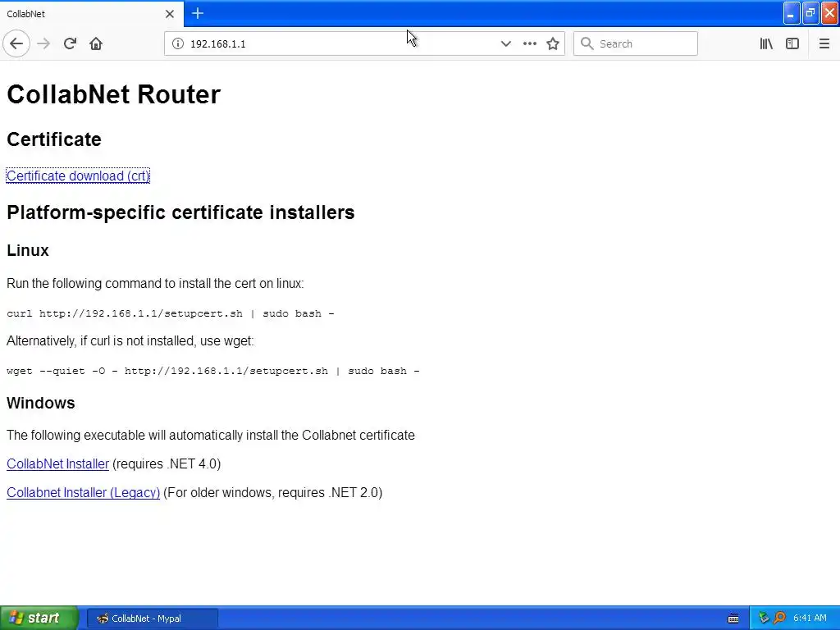Bookmark this page with the star icon
The height and width of the screenshot is (630, 840).
553,43
